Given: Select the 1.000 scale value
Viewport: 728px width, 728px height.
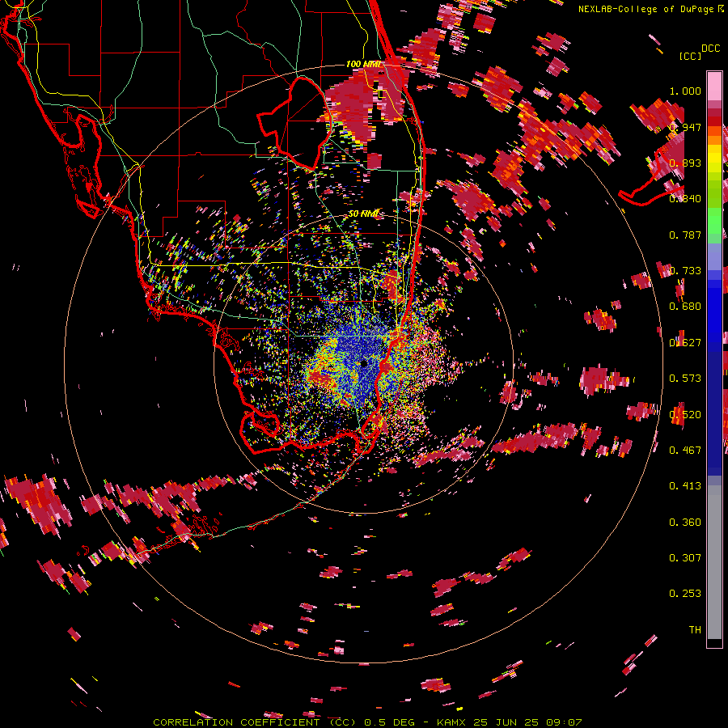Looking at the screenshot, I should (685, 91).
